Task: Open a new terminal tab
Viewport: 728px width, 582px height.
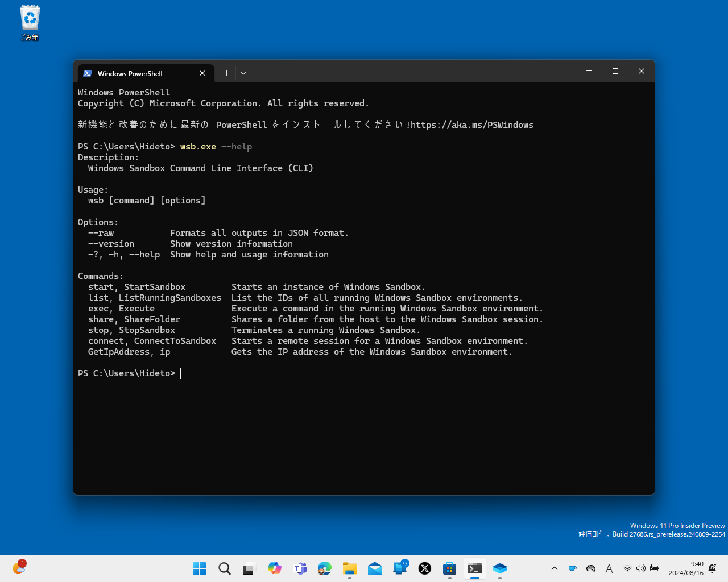Action: point(226,73)
